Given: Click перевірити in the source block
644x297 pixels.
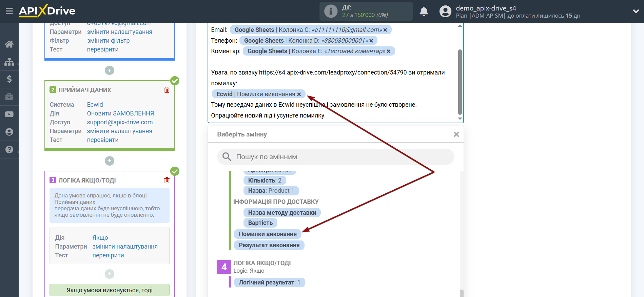Looking at the screenshot, I should coord(103,49).
